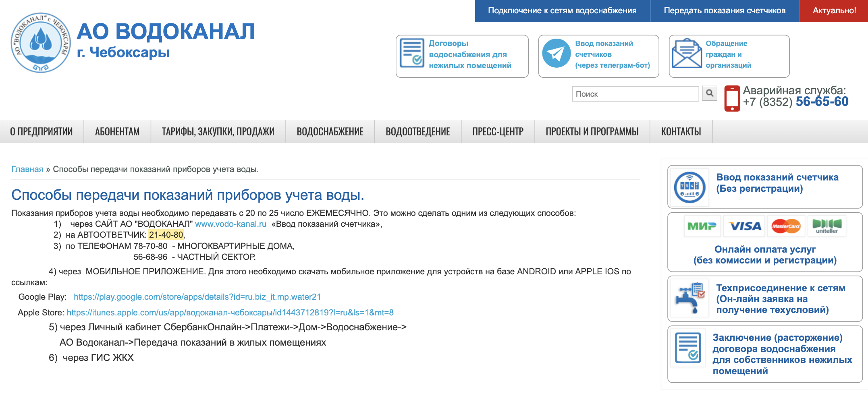Click the AO Vodokanal round logo

(41, 42)
